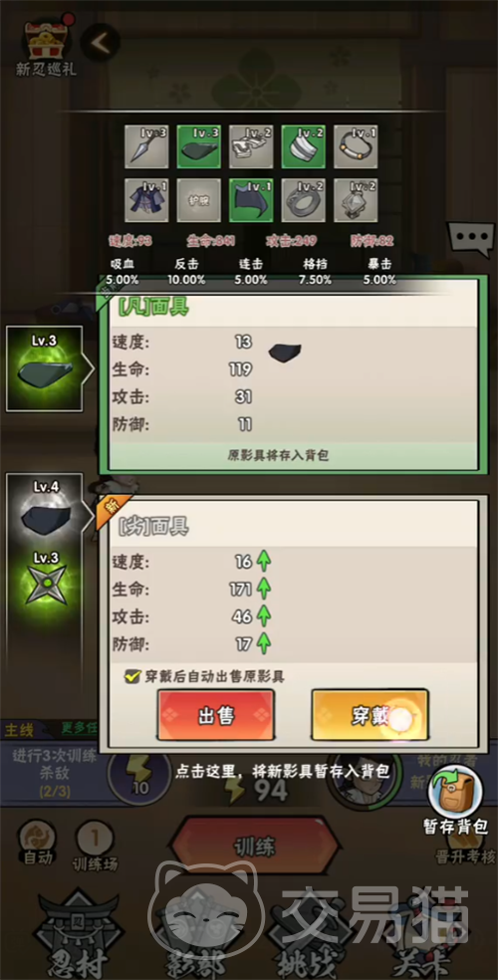498x980 pixels.
Task: Click the yellow 穿戴 equip button
Action: pos(370,716)
